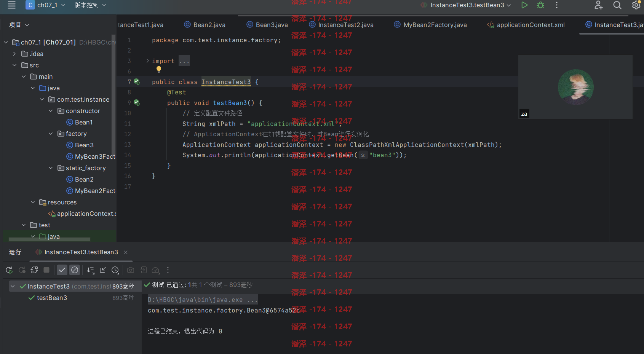
Task: Click the run gutter icon beside testBean3 method
Action: (137, 103)
